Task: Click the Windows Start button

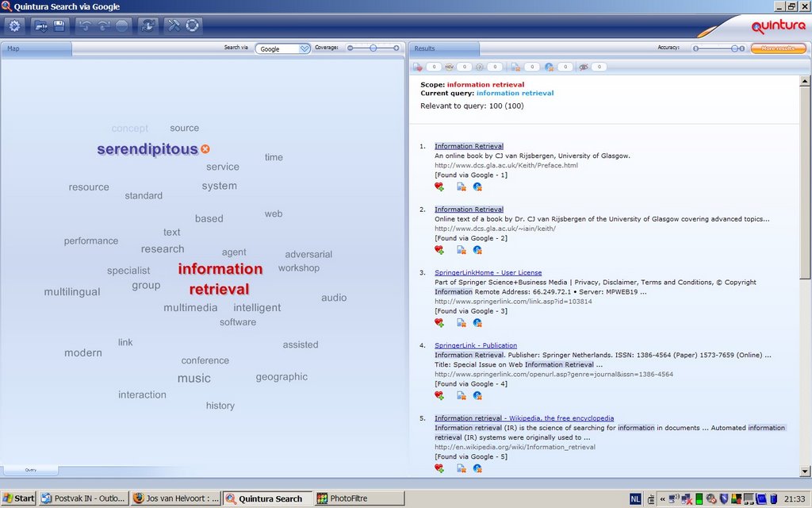Action: click(19, 498)
